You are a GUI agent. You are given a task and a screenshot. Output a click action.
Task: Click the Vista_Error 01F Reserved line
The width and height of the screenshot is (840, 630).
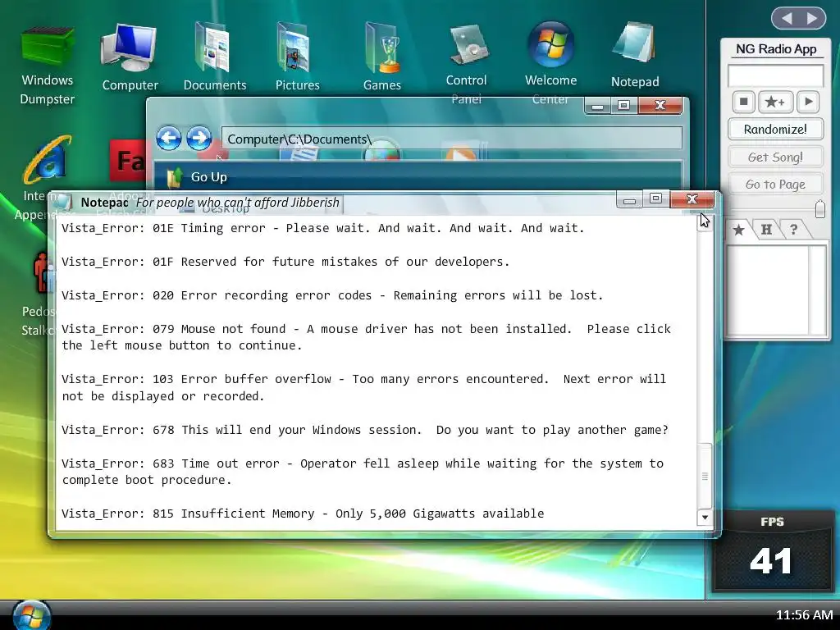pos(285,262)
